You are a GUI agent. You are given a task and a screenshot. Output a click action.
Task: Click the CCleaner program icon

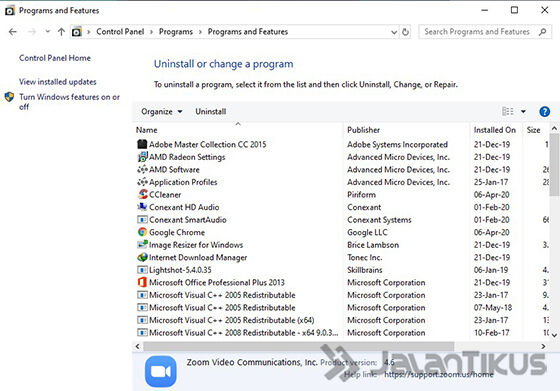[x=142, y=194]
